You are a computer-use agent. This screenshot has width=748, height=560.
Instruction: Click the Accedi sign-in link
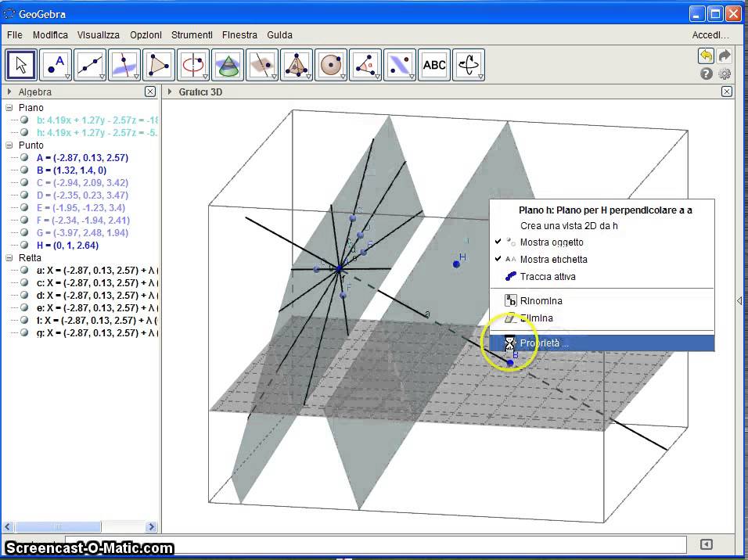[x=710, y=35]
